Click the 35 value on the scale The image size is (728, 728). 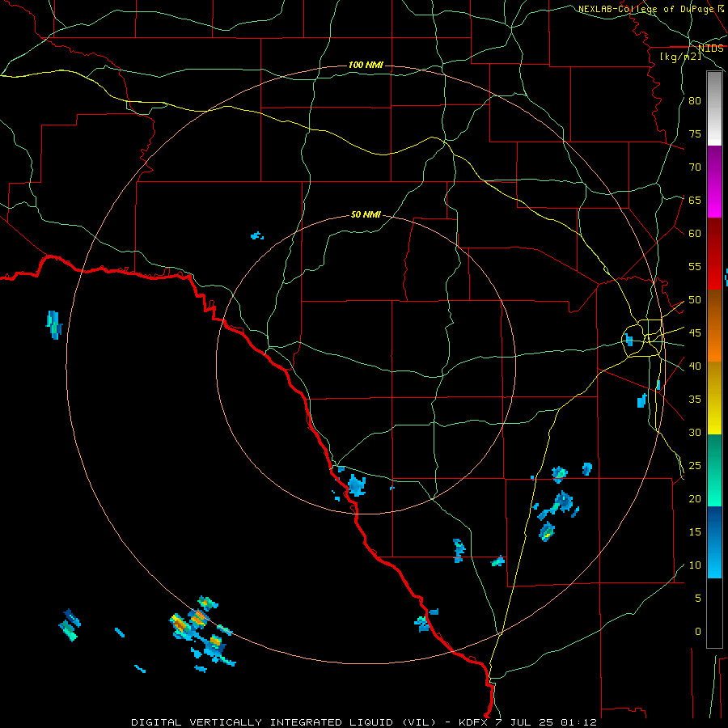coord(695,400)
